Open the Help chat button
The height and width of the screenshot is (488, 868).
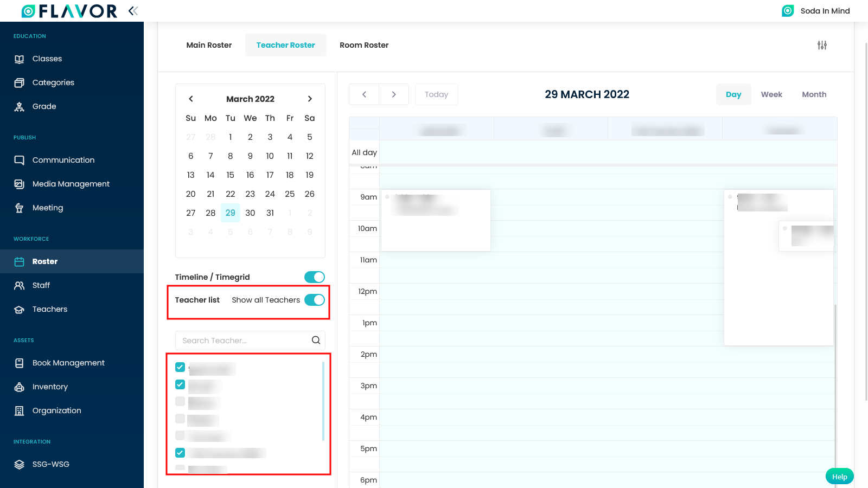[x=840, y=477]
